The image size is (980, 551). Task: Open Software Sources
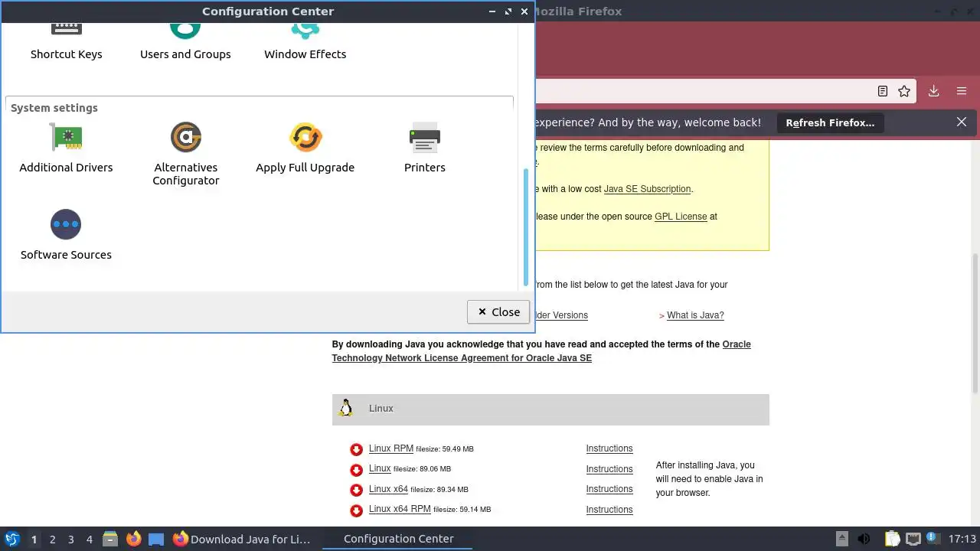click(66, 235)
